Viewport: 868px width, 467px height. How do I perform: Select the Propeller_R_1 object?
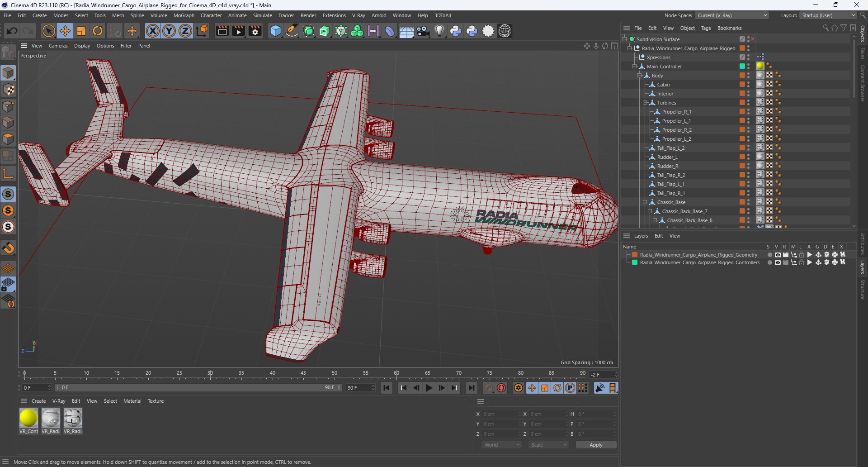[x=676, y=112]
